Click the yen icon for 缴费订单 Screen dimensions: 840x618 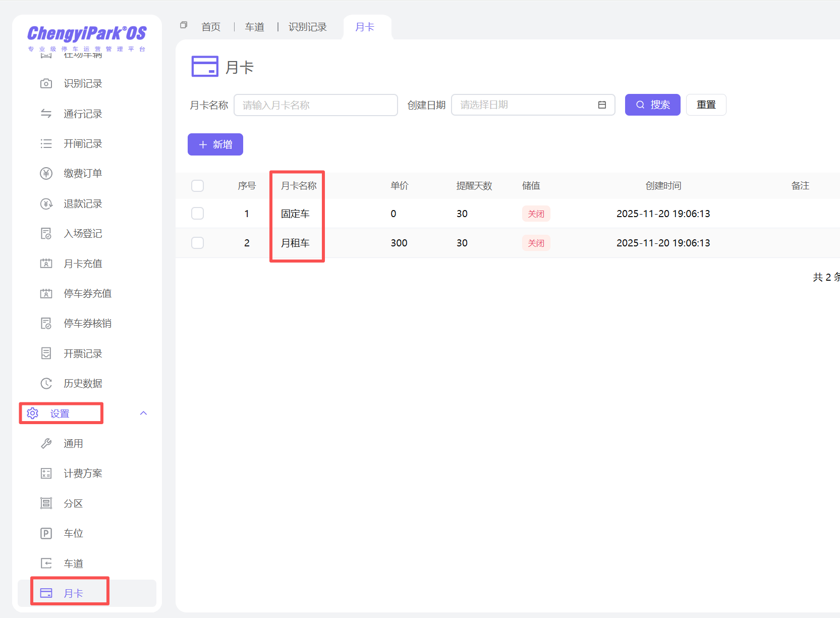tap(46, 174)
